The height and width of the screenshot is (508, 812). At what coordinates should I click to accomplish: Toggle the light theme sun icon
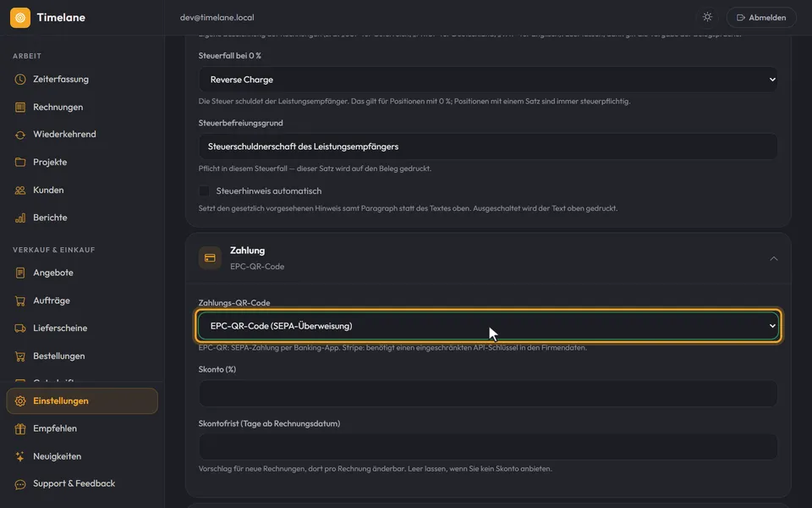coord(707,17)
